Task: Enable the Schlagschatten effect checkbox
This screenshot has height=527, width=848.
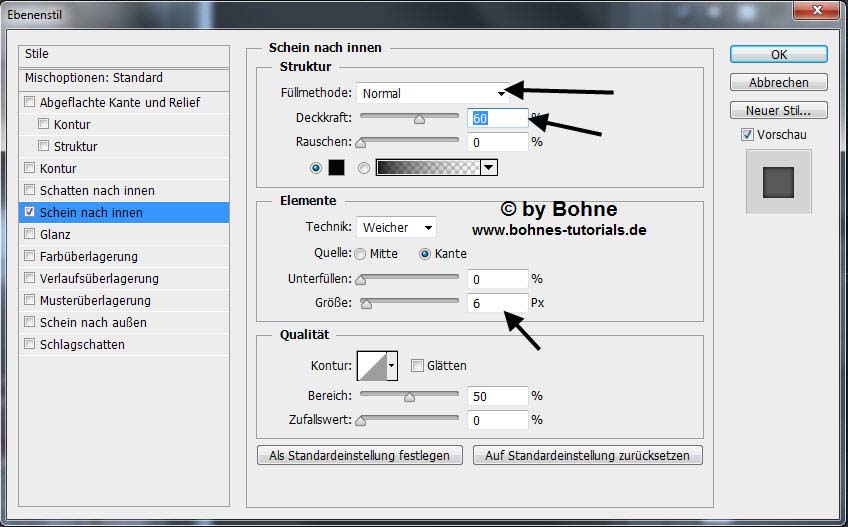Action: [30, 345]
